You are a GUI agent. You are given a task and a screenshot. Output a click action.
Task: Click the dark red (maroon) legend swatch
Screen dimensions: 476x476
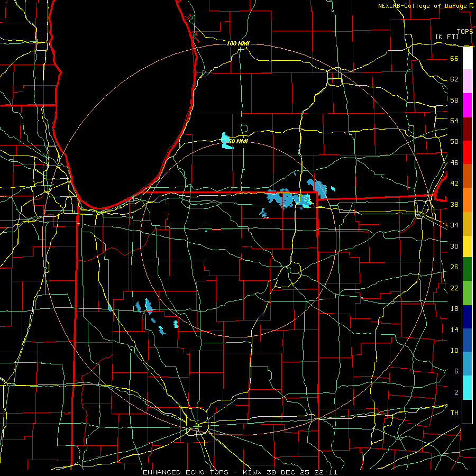click(467, 129)
